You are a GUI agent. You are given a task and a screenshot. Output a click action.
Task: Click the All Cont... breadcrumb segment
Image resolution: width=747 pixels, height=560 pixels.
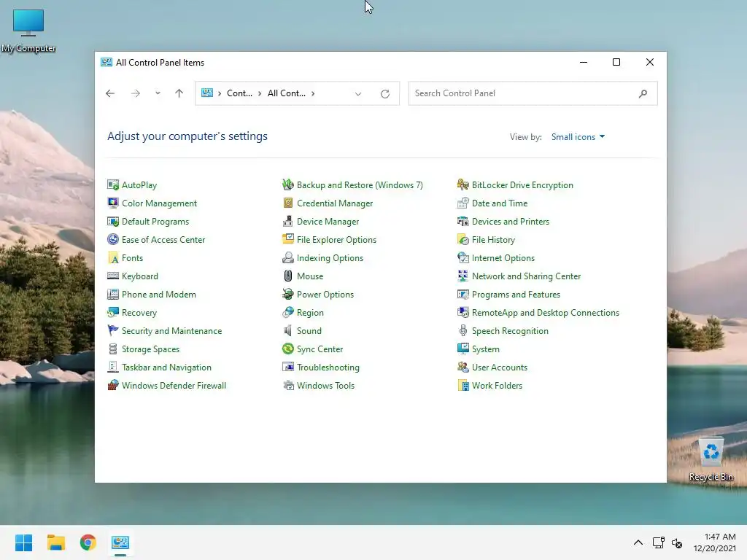[x=286, y=93]
